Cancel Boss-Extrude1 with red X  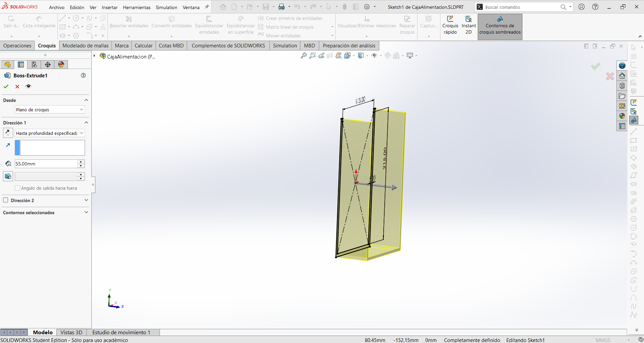pyautogui.click(x=17, y=86)
